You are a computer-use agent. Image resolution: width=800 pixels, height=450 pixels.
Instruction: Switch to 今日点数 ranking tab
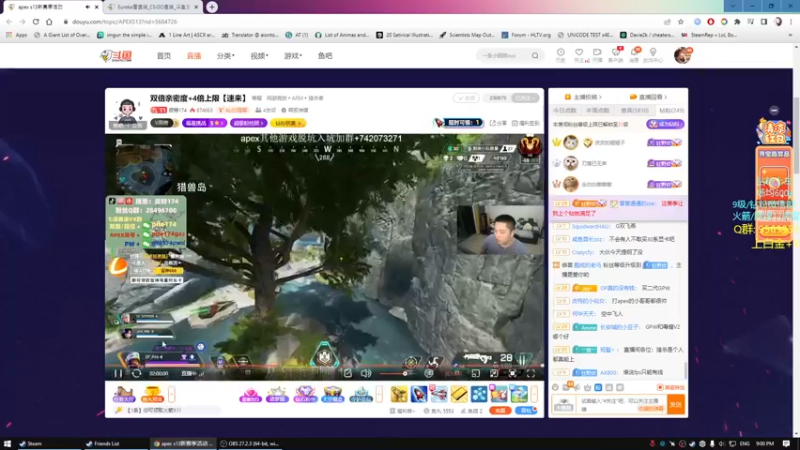click(565, 110)
